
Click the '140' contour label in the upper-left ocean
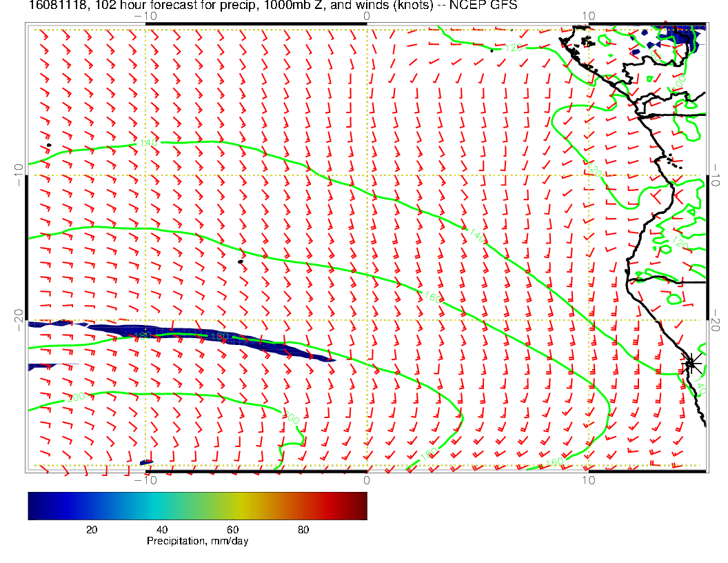point(148,143)
